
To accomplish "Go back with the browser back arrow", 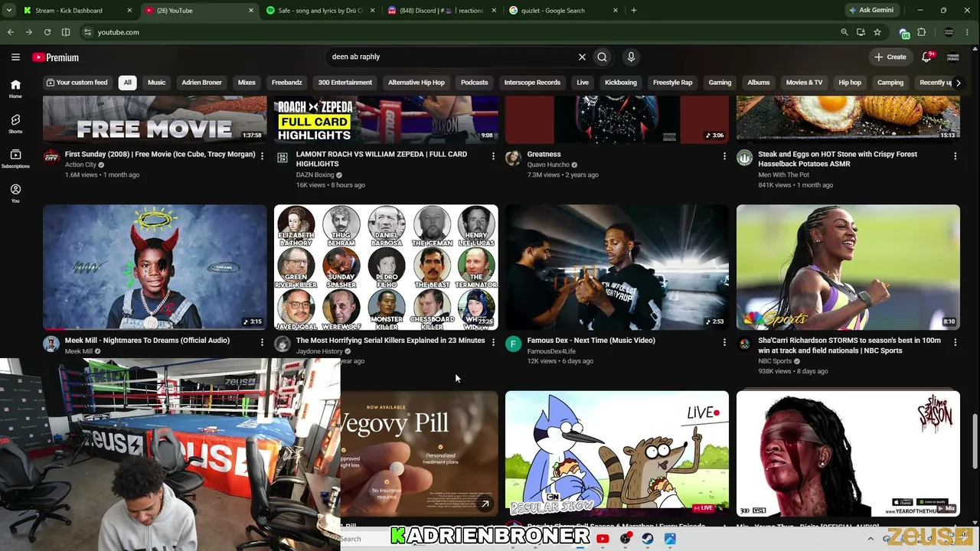I will (x=11, y=32).
